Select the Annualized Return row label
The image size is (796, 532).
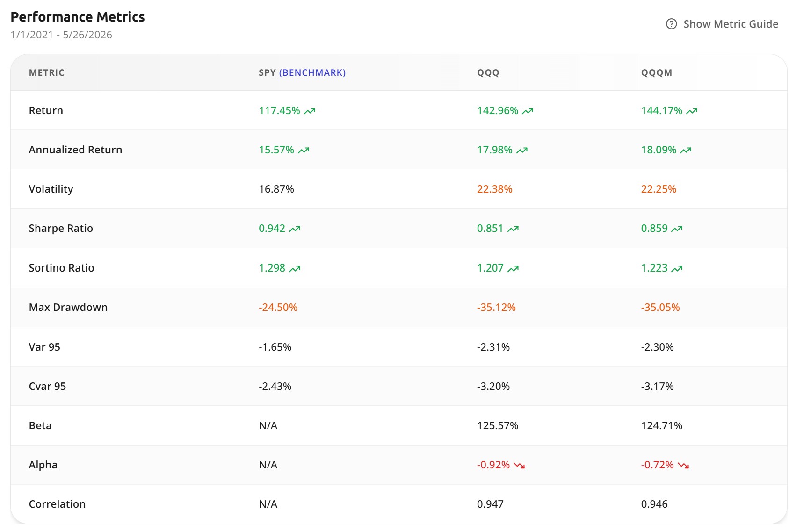75,150
